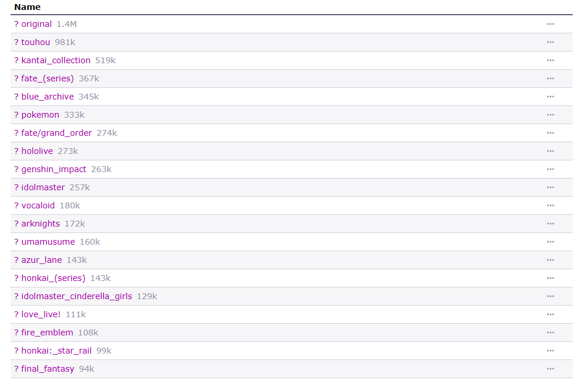588x384 pixels.
Task: Click the question mark wiki link beside kantai_collection
Action: [x=16, y=60]
